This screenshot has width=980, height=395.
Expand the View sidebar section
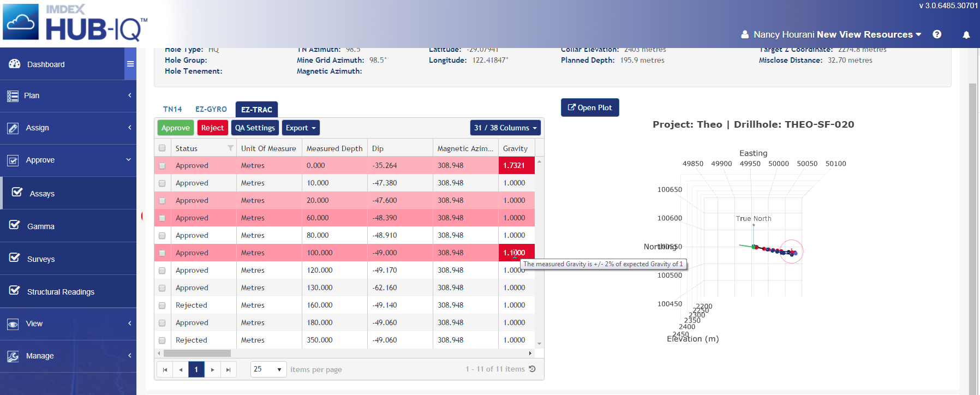[68, 324]
